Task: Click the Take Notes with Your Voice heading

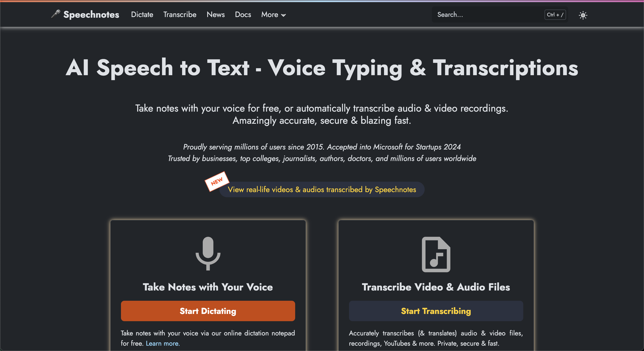Action: click(208, 287)
